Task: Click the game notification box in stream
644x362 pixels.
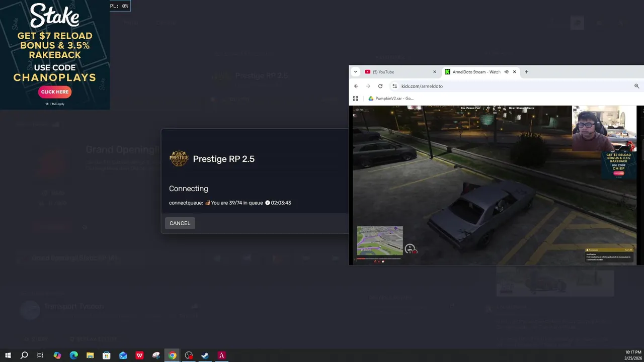Action: coord(610,254)
